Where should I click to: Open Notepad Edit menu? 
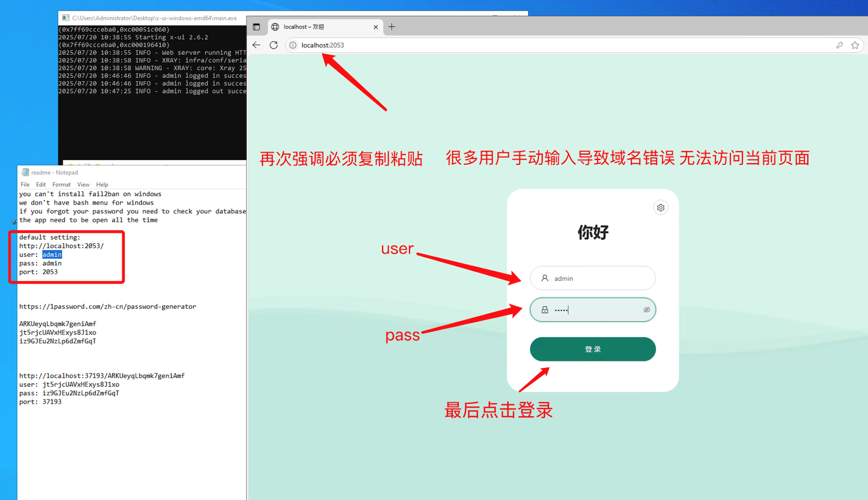click(41, 185)
